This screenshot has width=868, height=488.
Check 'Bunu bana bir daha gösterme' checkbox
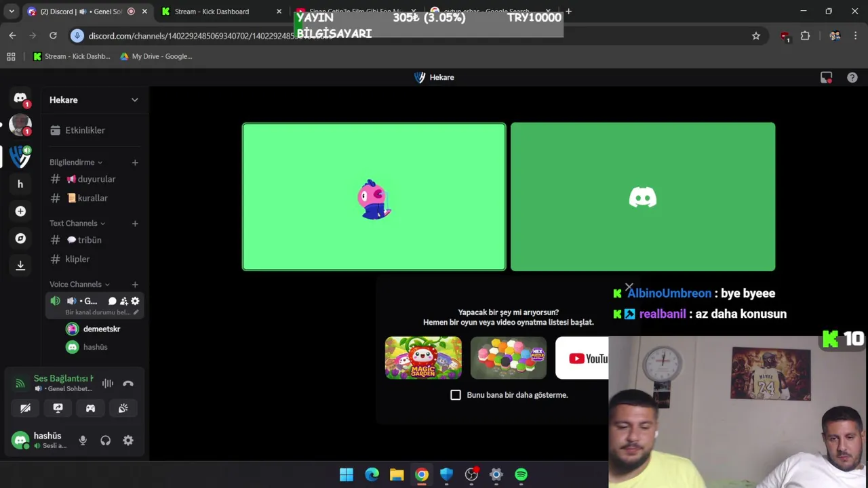[456, 394]
